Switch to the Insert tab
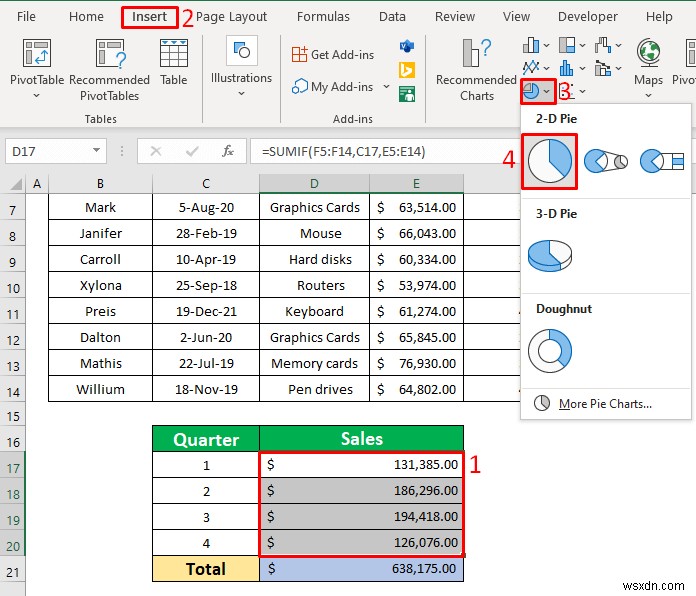696x596 pixels. coord(149,17)
